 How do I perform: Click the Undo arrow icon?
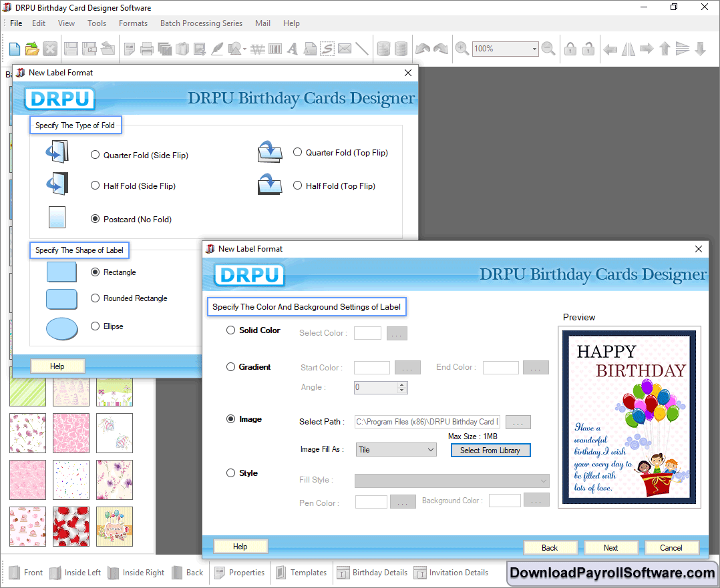click(x=422, y=49)
